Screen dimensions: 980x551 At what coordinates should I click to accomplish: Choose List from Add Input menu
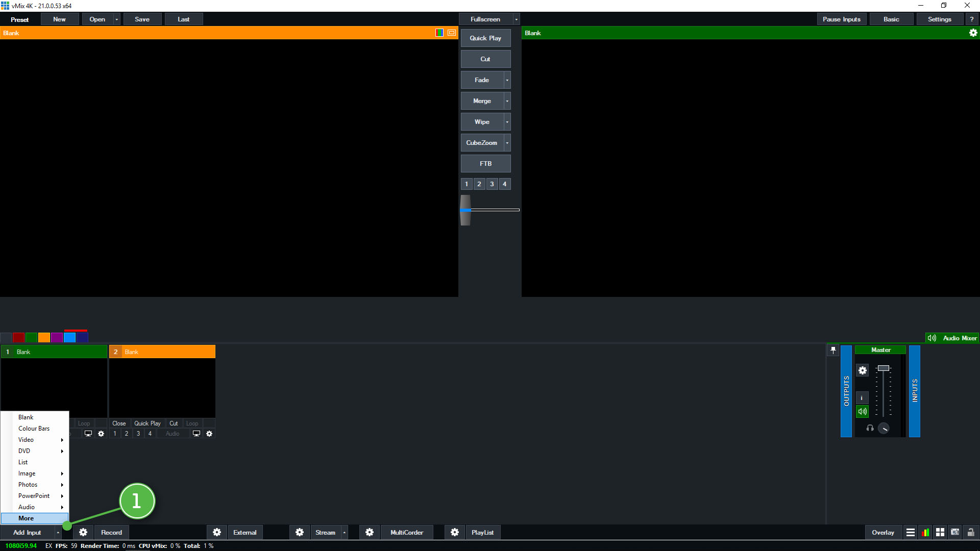click(x=35, y=462)
